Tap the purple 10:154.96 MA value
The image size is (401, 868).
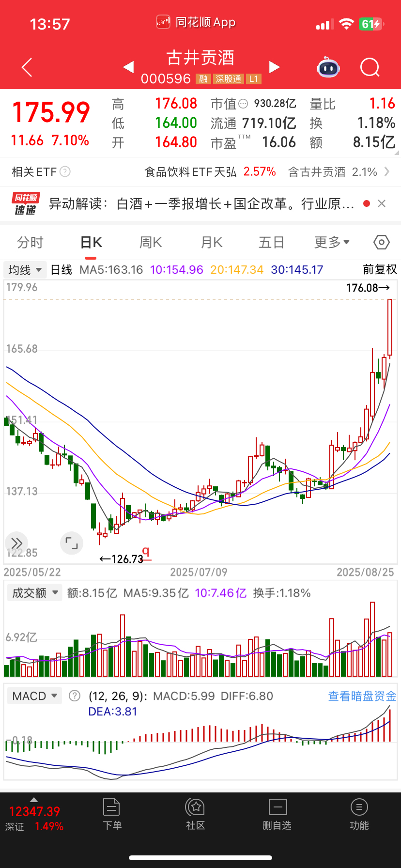[177, 270]
